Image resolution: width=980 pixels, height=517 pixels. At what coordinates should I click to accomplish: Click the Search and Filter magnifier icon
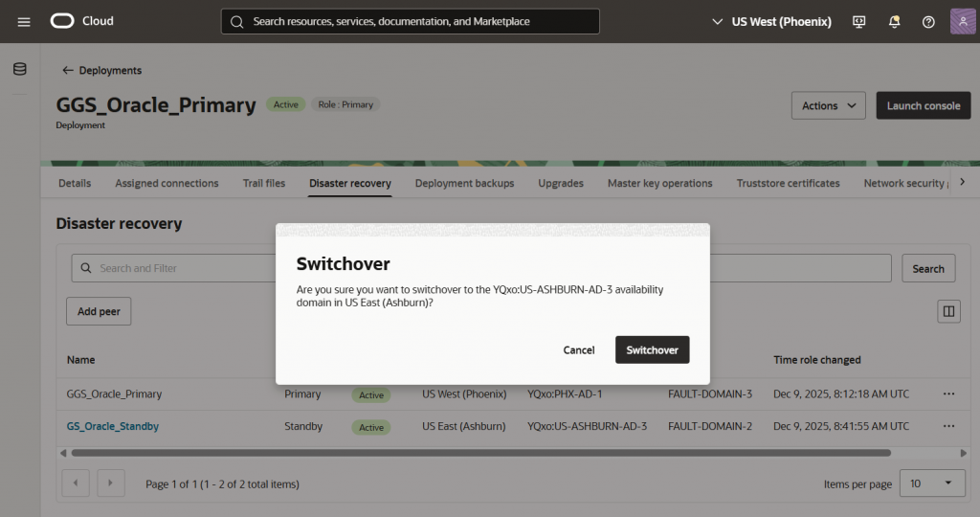[86, 268]
